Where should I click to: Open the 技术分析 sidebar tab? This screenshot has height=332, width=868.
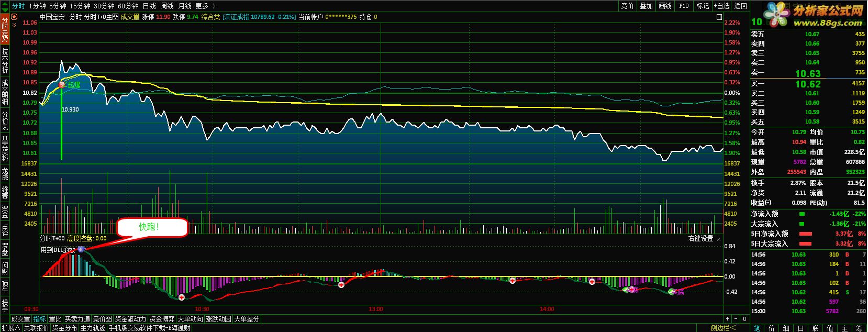5,60
